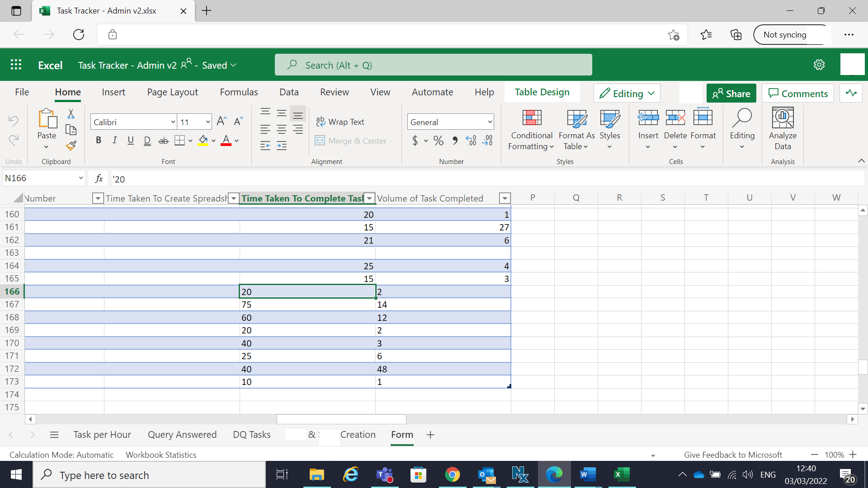Toggle Wrap Text option
This screenshot has height=488, width=868.
tap(340, 122)
